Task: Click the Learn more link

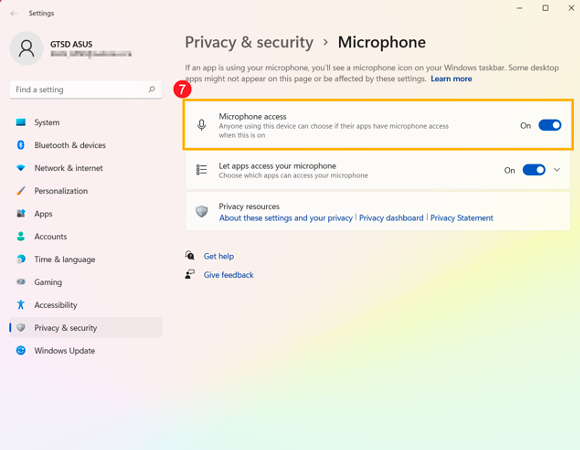Action: 451,79
